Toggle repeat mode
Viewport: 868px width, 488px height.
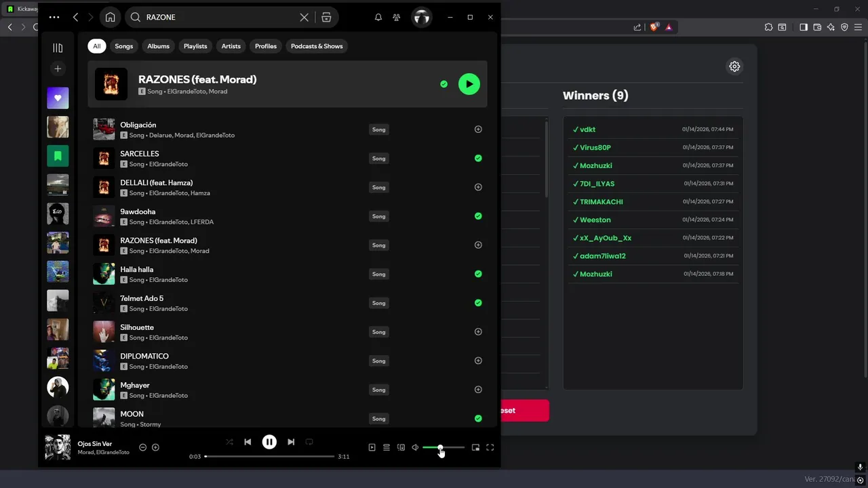(x=309, y=442)
